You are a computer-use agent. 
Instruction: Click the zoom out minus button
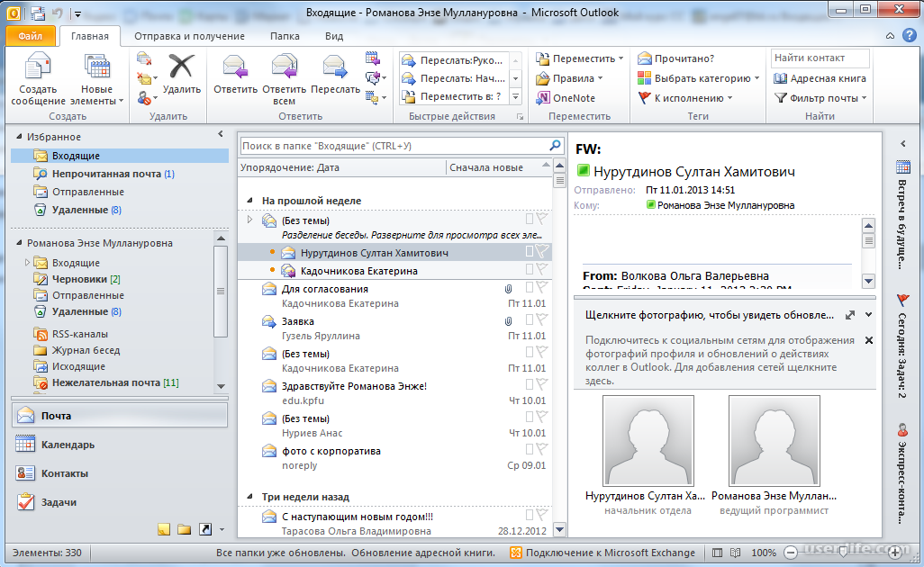[x=791, y=553]
